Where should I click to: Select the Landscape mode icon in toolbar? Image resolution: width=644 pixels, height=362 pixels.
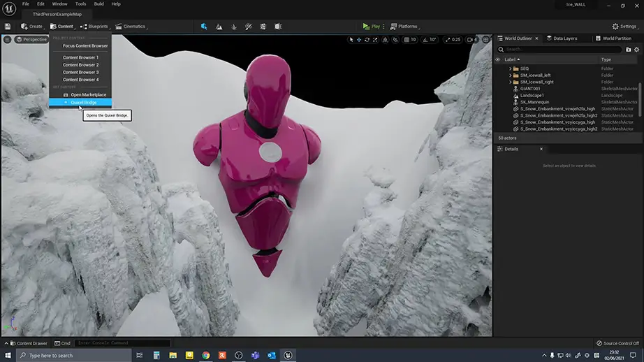pyautogui.click(x=219, y=27)
